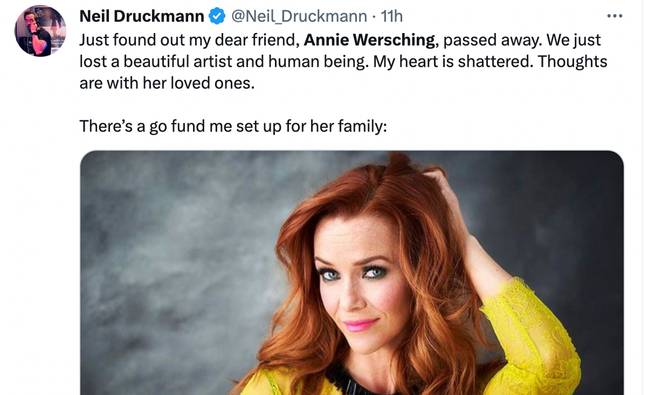The height and width of the screenshot is (395, 648).
Task: Click Neil Druckmann's profile avatar
Action: (x=40, y=31)
